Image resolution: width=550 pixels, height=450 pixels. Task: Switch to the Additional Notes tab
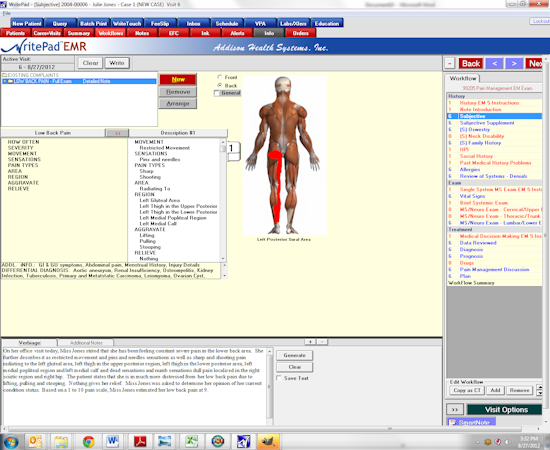pyautogui.click(x=86, y=343)
